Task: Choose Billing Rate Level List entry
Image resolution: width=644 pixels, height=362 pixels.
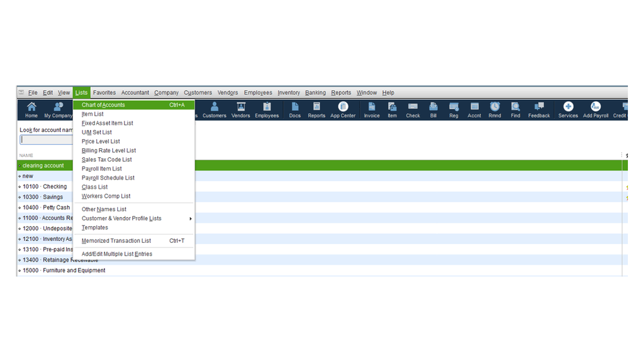Action: point(134,150)
